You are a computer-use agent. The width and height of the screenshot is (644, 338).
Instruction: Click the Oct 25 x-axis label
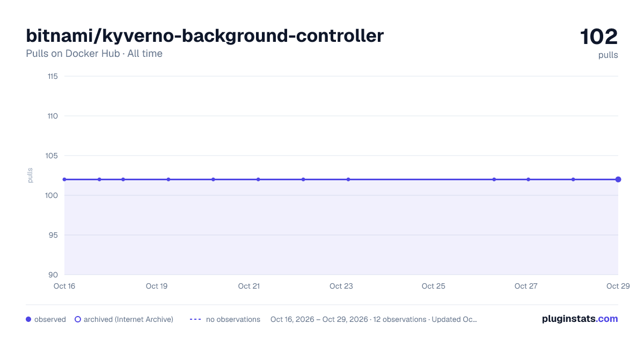[434, 286]
